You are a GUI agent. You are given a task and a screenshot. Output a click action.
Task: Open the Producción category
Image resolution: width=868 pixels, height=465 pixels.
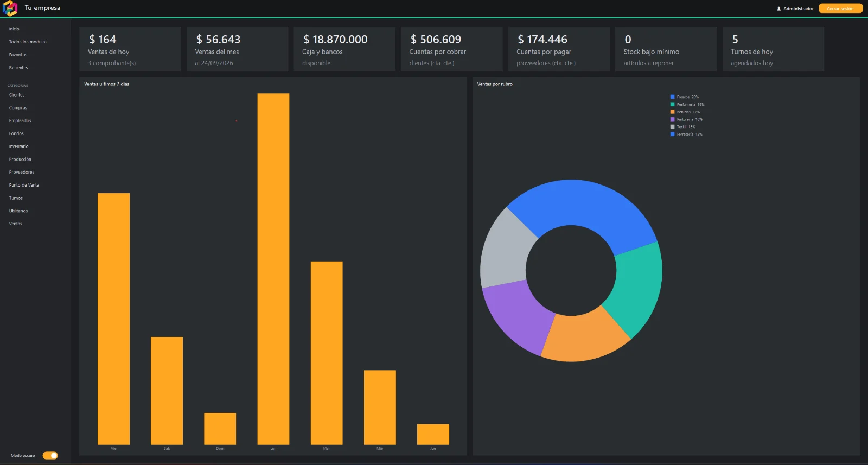tap(20, 160)
